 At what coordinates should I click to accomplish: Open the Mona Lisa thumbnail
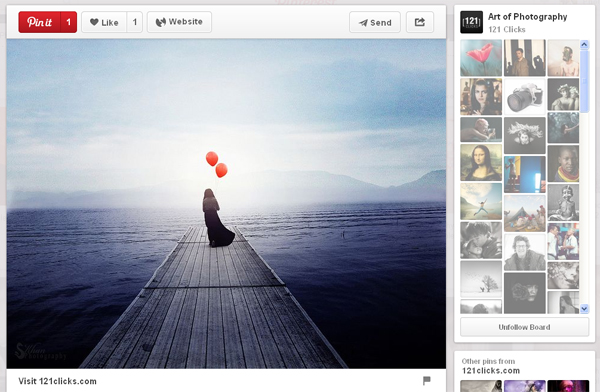coord(481,162)
